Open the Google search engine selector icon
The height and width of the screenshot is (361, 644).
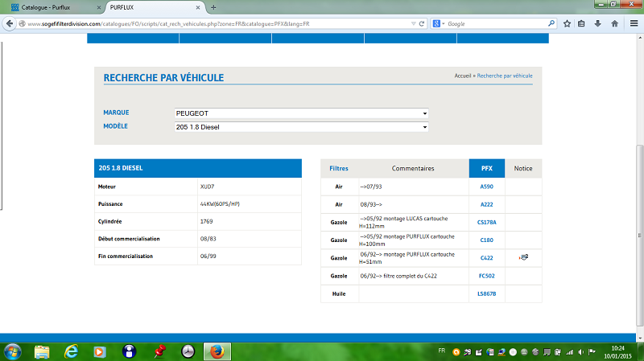(x=438, y=24)
